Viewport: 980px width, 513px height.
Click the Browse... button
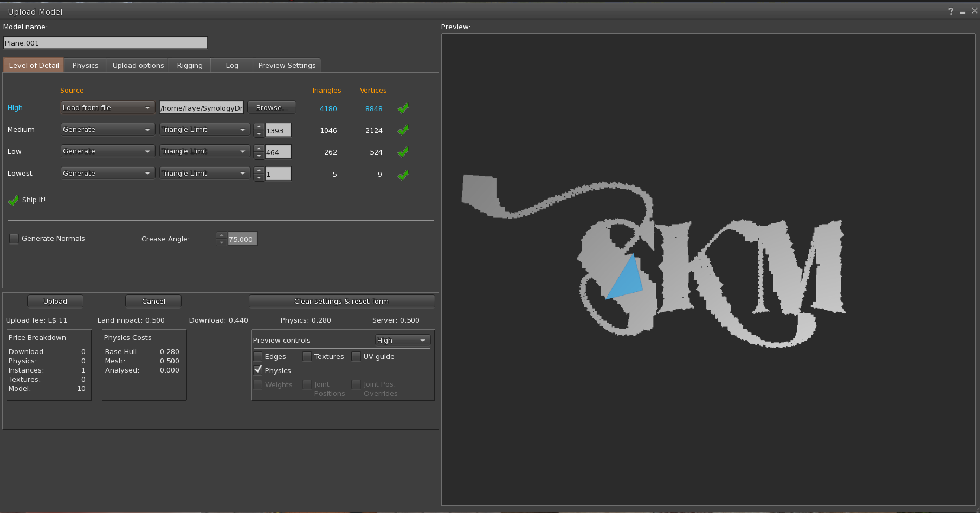[x=272, y=108]
